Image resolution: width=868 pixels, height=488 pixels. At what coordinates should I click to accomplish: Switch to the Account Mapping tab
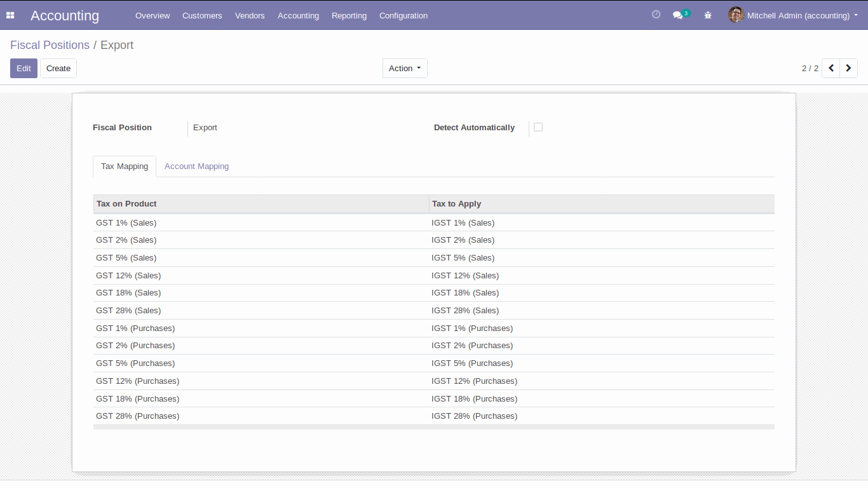[x=196, y=166]
